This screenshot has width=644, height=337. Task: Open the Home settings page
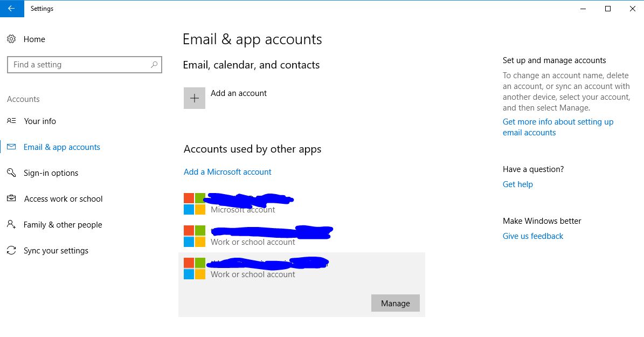[34, 39]
